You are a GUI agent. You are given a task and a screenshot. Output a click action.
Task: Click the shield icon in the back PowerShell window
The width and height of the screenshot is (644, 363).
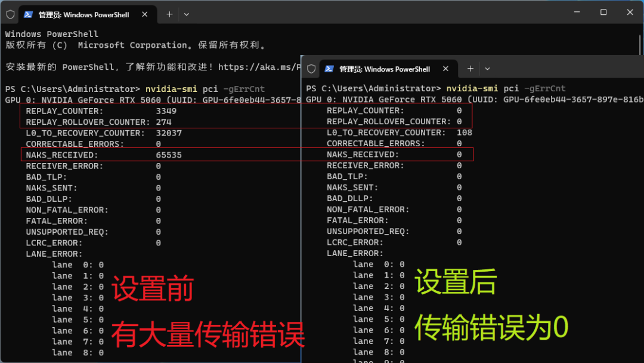[10, 14]
